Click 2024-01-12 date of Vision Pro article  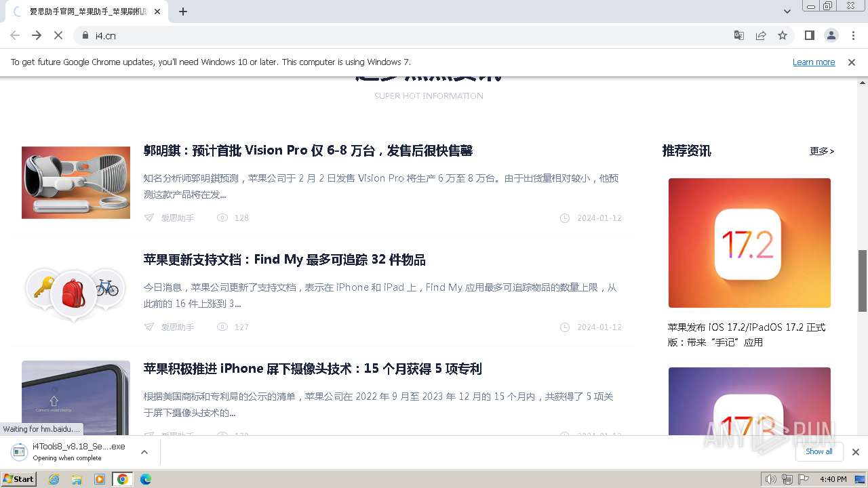point(599,218)
